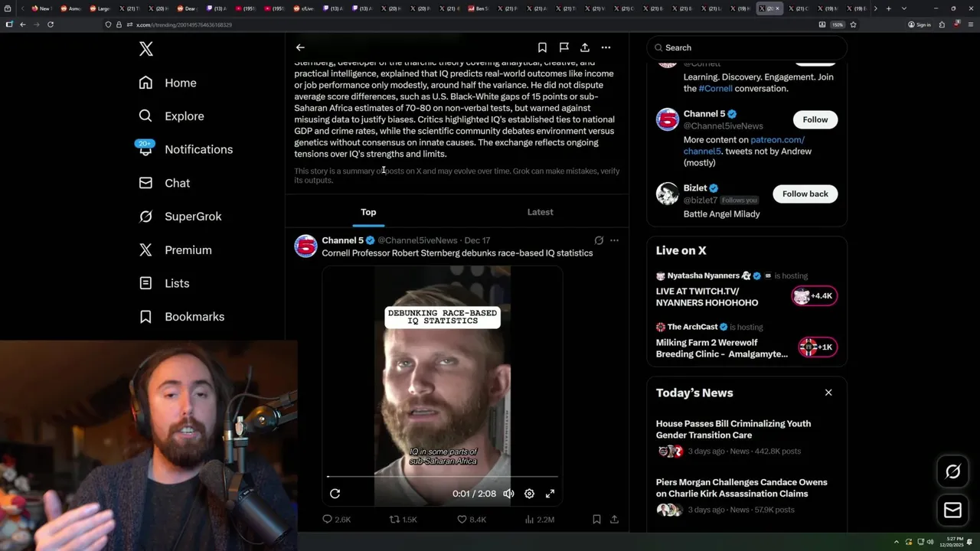This screenshot has width=980, height=551.
Task: Open the story header more options menu
Action: pos(606,47)
